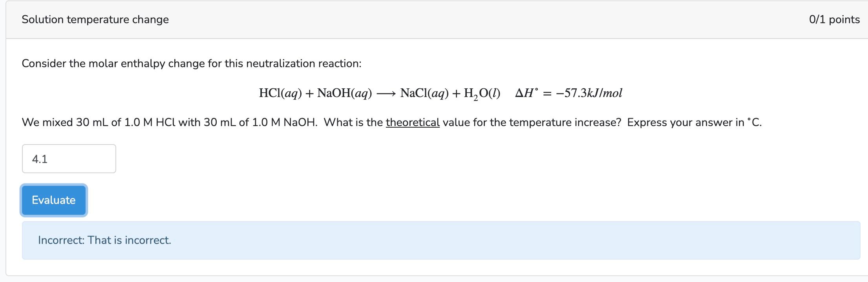
Task: Click the "Consider the molar enthalpy change" sentence
Action: (x=192, y=63)
